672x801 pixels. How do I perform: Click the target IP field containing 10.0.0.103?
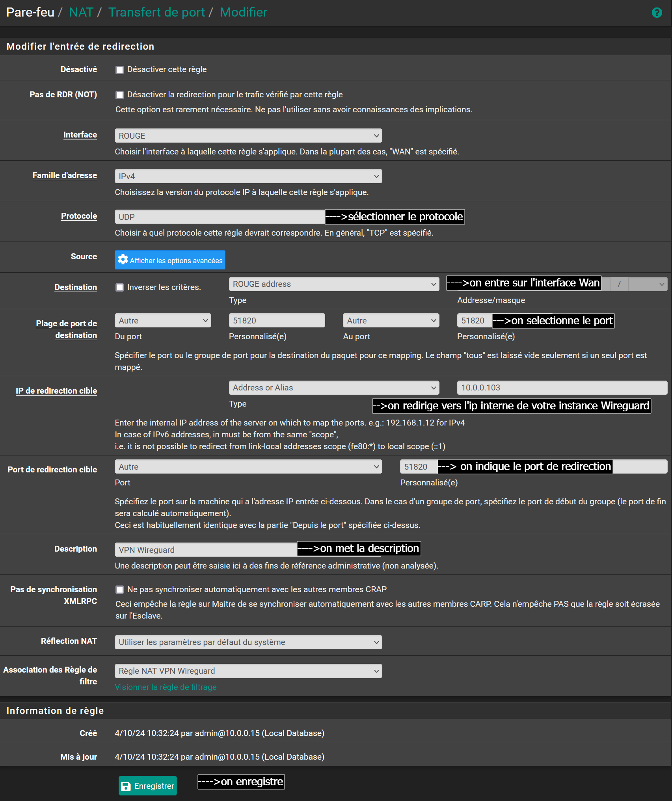(562, 388)
